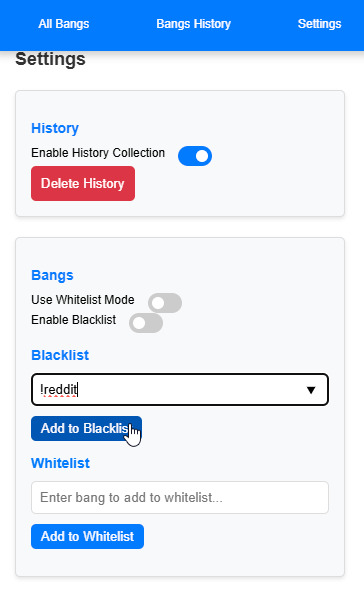This screenshot has width=364, height=593.
Task: Click the Add to Blacklist button
Action: [86, 428]
